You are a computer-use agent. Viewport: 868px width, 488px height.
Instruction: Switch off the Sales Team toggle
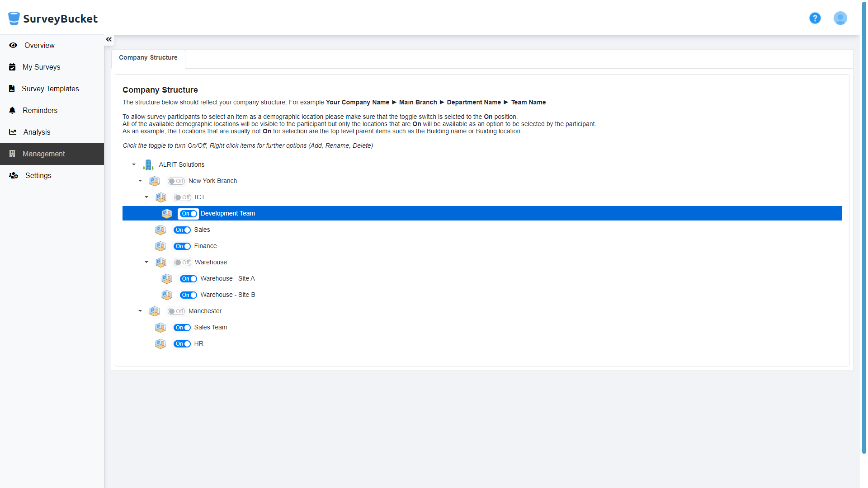182,328
